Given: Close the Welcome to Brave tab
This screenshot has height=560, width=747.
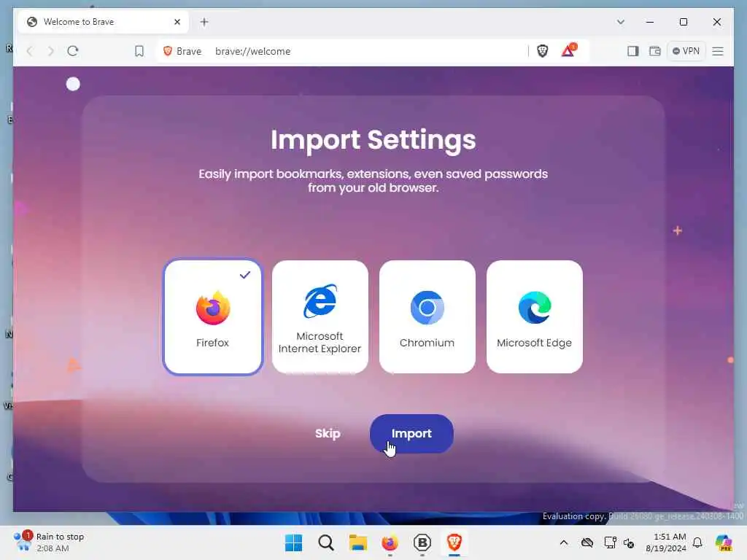Looking at the screenshot, I should pos(177,22).
